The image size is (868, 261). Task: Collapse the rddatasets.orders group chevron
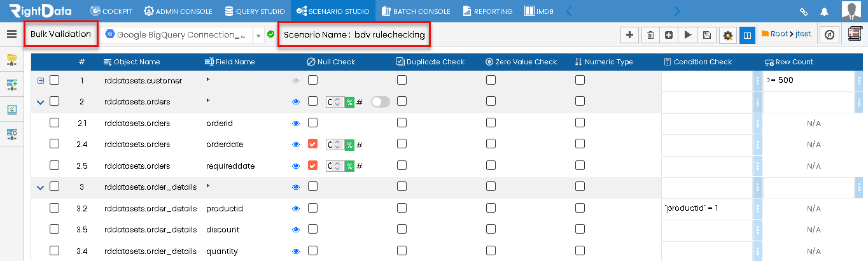41,102
